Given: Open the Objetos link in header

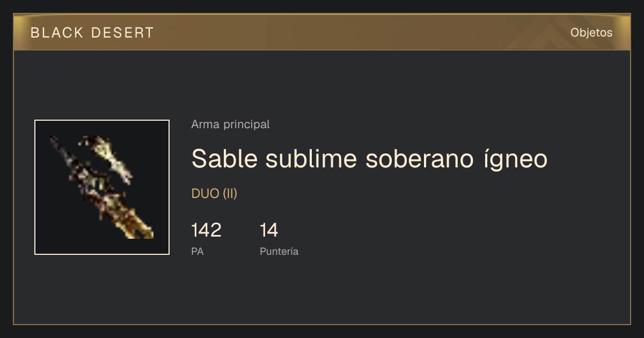Looking at the screenshot, I should tap(591, 33).
